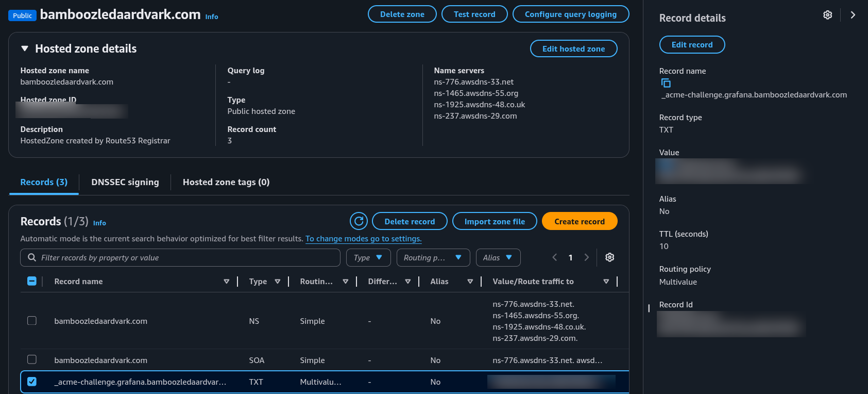Screen dimensions: 868x394
Task: Toggle the select-all records header checkbox
Action: coord(32,281)
